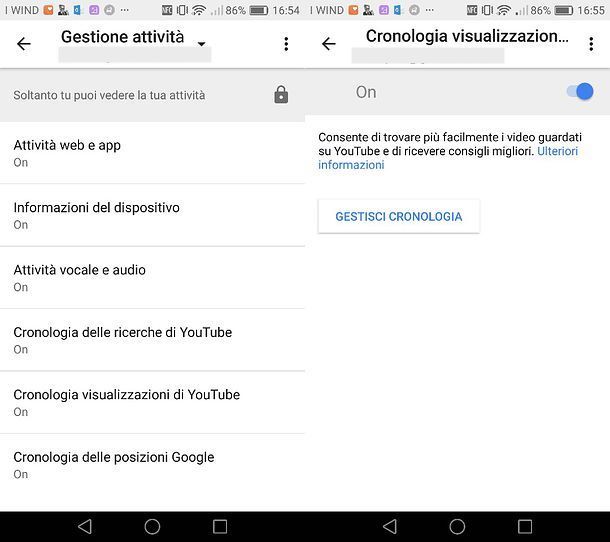Turn off the watch history toggle
This screenshot has width=610, height=542.
[580, 92]
